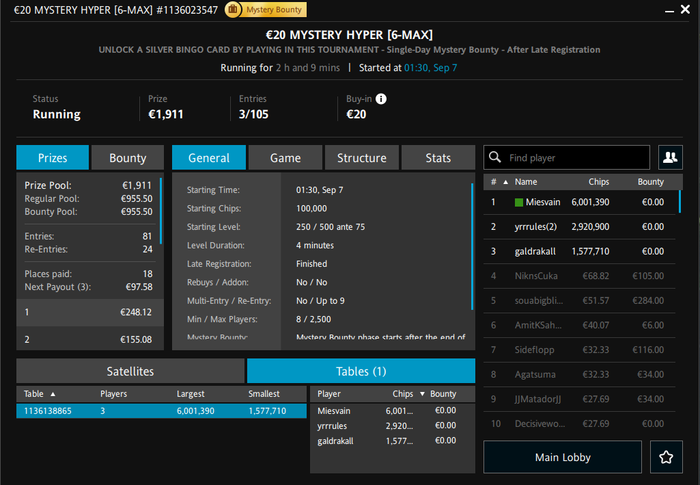Click the 1st place €248.12 payout row

[x=90, y=312]
